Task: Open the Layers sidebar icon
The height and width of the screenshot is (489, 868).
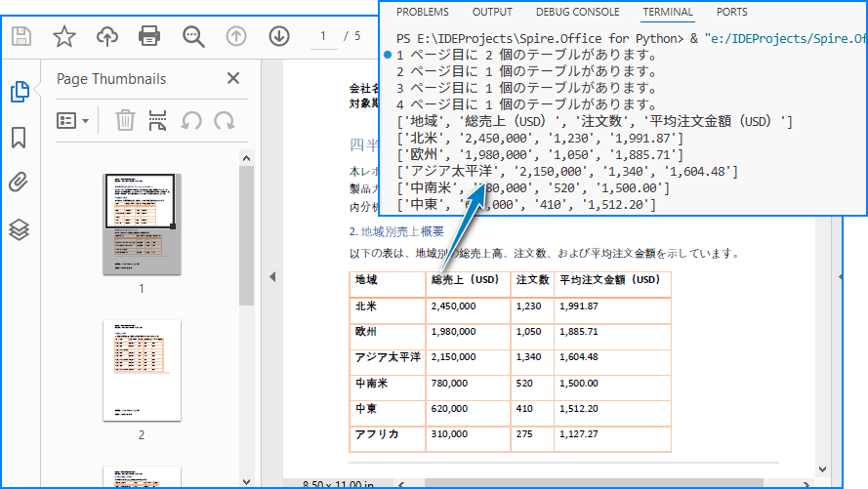Action: pos(19,229)
